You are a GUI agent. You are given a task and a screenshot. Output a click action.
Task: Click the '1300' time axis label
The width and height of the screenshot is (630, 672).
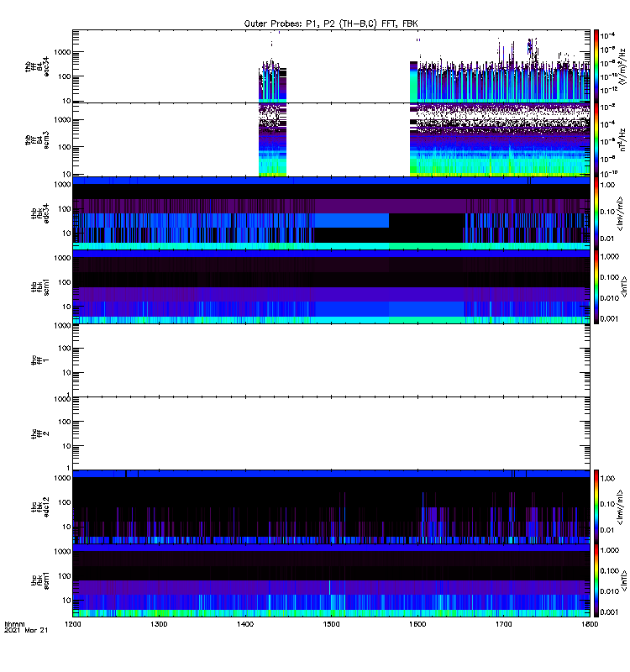tap(159, 624)
